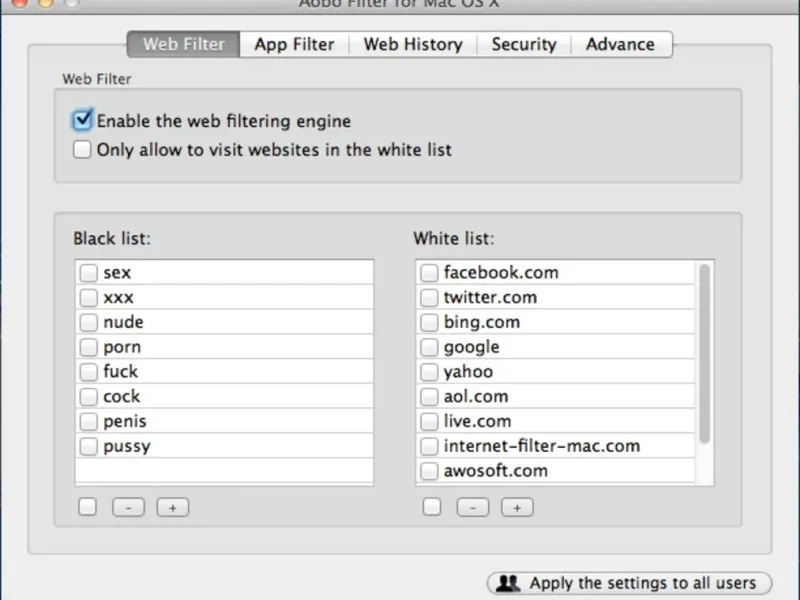Screen dimensions: 800x600
Task: Check the 'cock' black list entry
Action: click(88, 396)
